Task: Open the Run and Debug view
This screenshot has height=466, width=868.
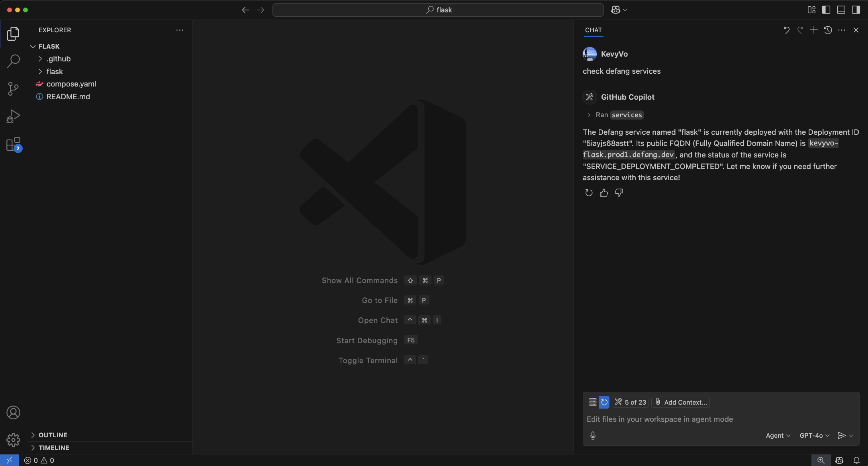Action: pyautogui.click(x=13, y=116)
